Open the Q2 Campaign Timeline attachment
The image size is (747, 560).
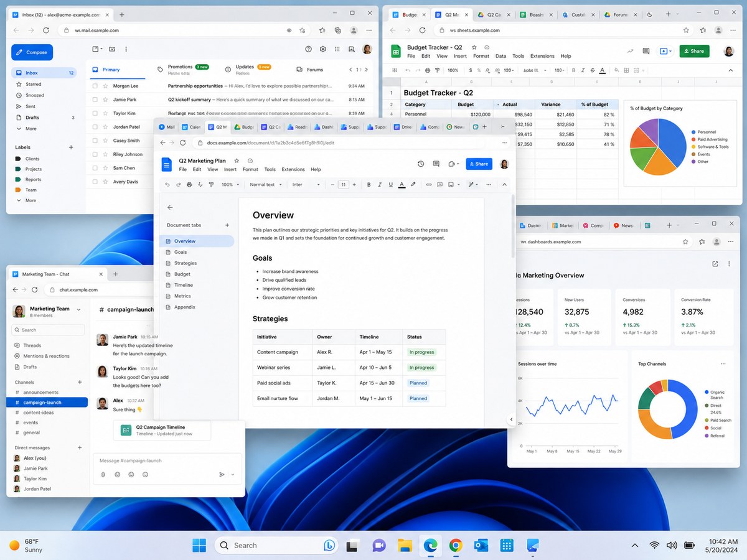coord(162,431)
